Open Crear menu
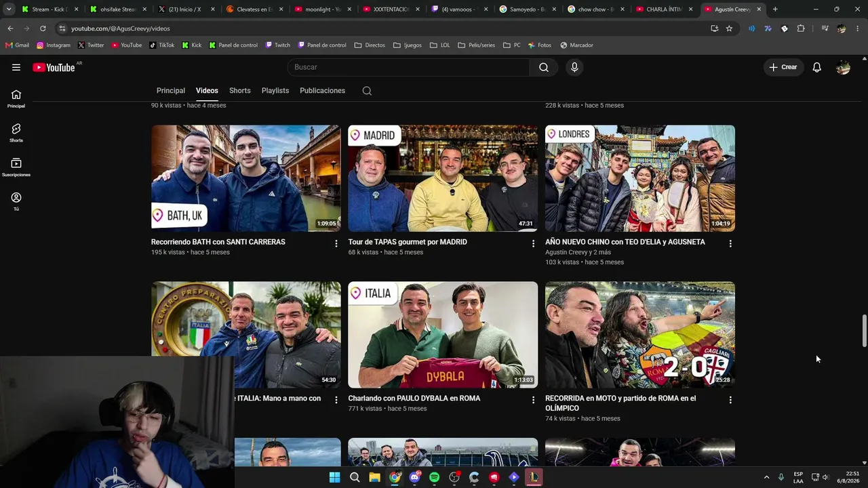The width and height of the screenshot is (868, 488). [783, 67]
